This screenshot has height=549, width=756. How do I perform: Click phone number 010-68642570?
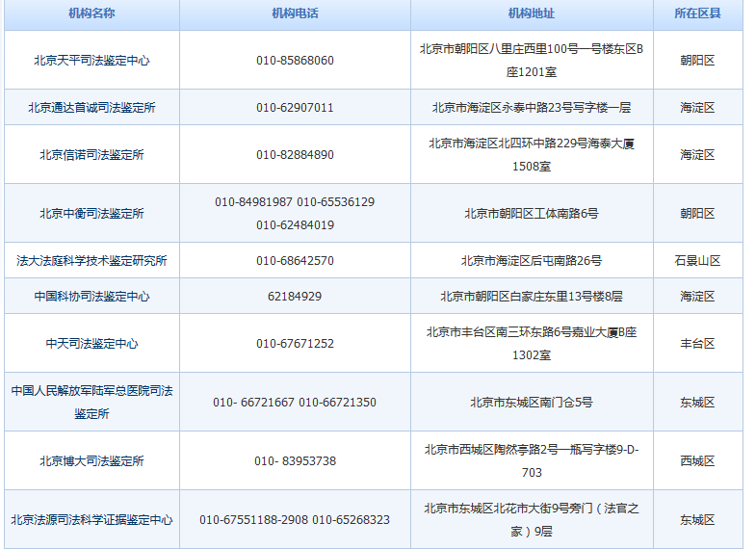pyautogui.click(x=295, y=261)
